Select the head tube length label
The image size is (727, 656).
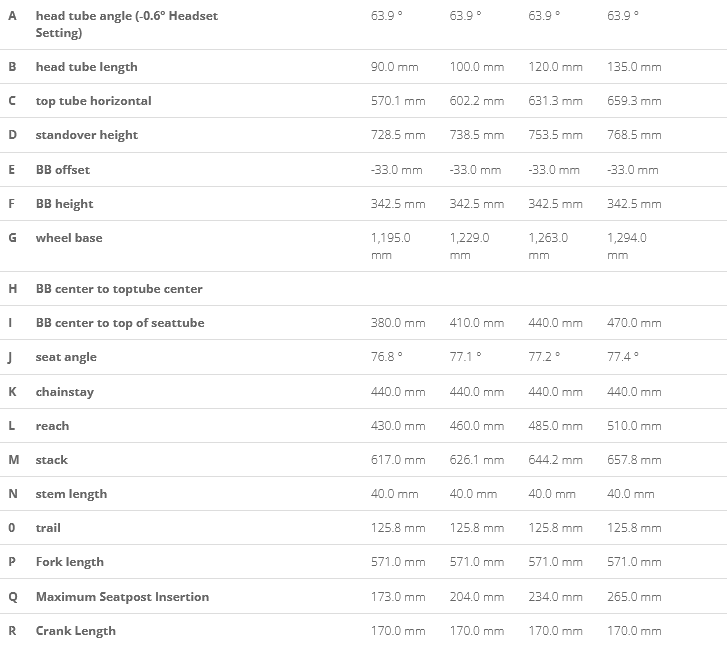tap(87, 67)
